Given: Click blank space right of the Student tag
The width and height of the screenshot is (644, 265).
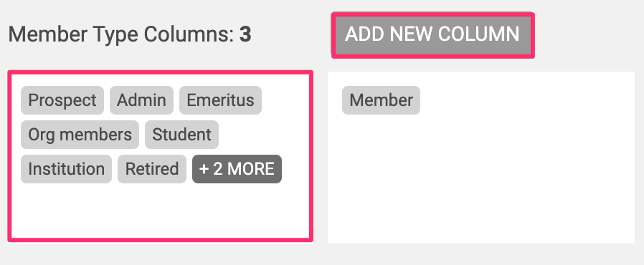Looking at the screenshot, I should 263,135.
